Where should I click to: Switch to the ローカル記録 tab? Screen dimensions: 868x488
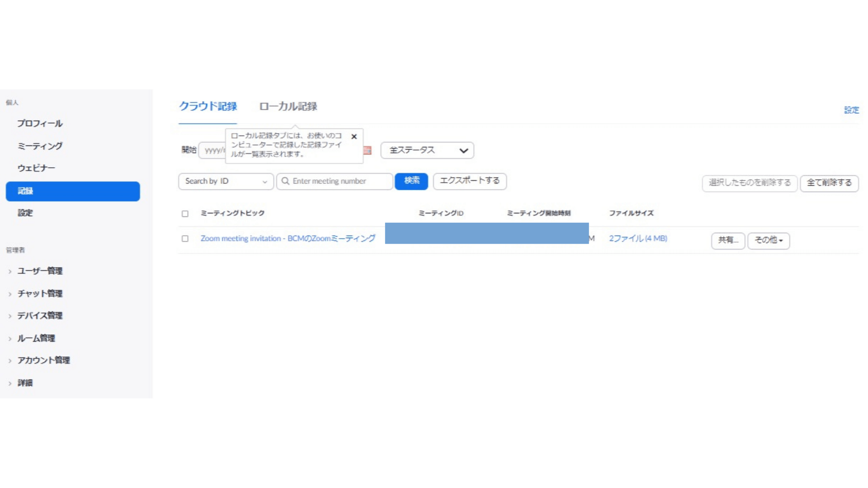[x=288, y=107]
